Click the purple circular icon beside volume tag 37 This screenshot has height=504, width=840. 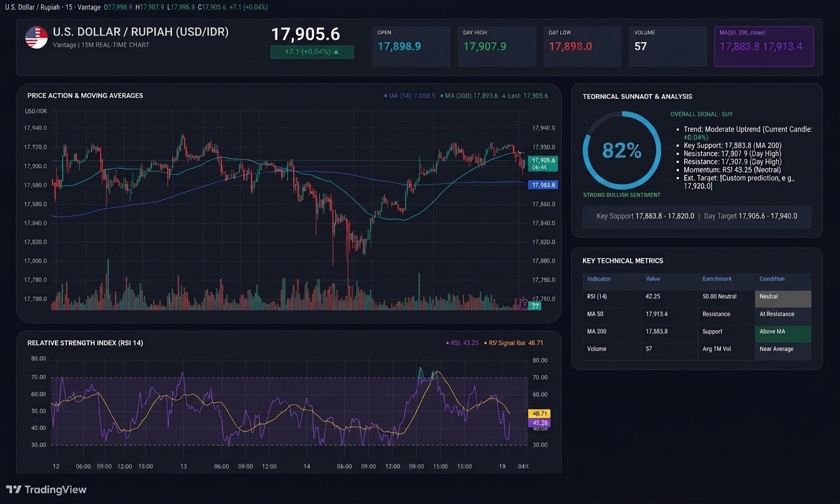coord(523,304)
